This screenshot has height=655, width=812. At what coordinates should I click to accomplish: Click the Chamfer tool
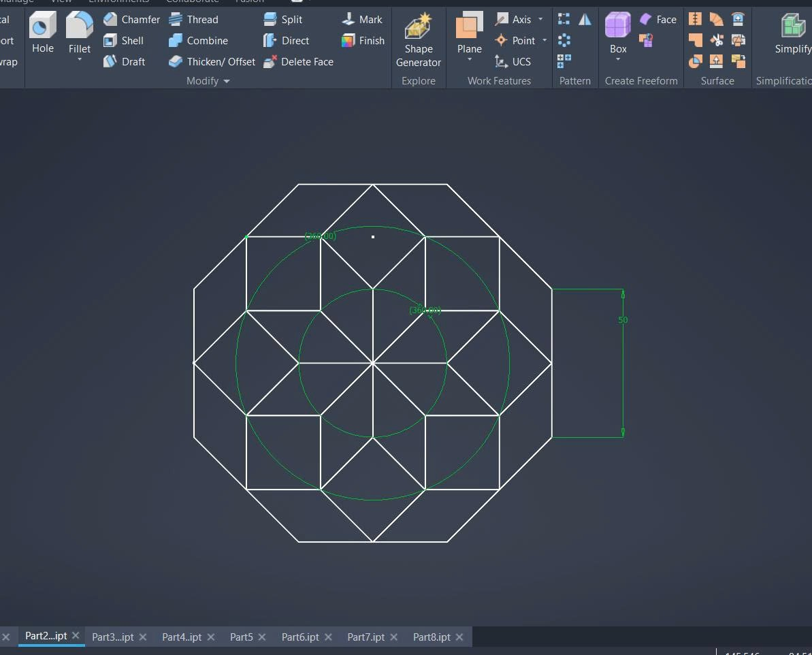(x=131, y=19)
